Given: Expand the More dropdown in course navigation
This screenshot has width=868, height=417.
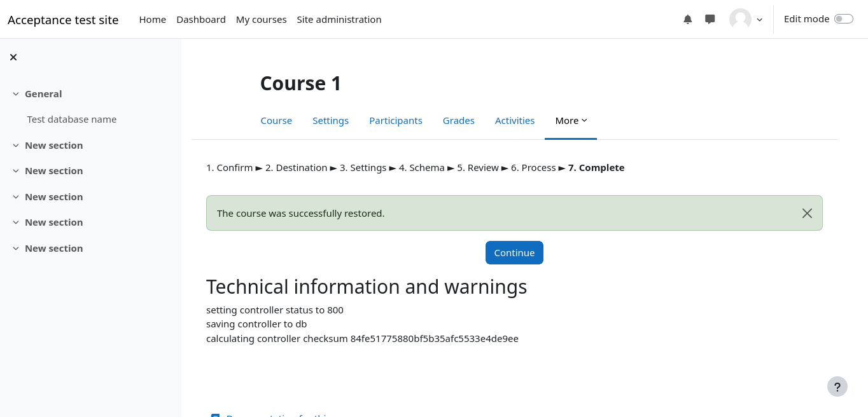Looking at the screenshot, I should [571, 121].
